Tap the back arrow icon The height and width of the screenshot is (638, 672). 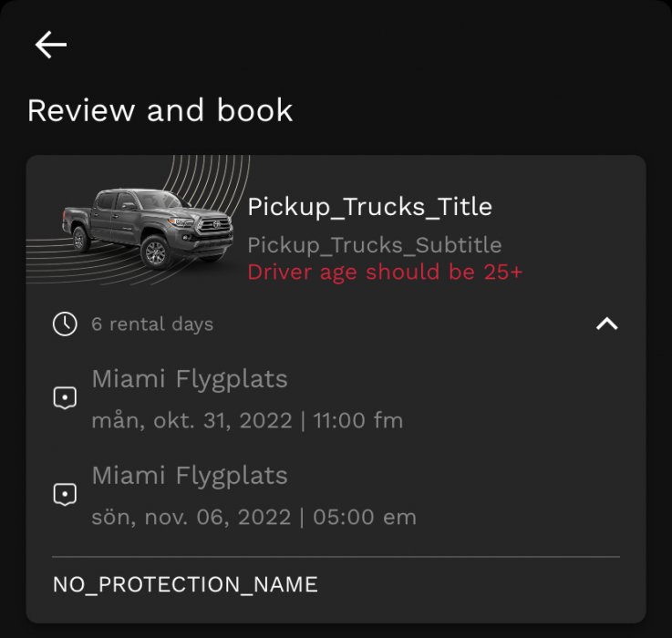click(51, 45)
